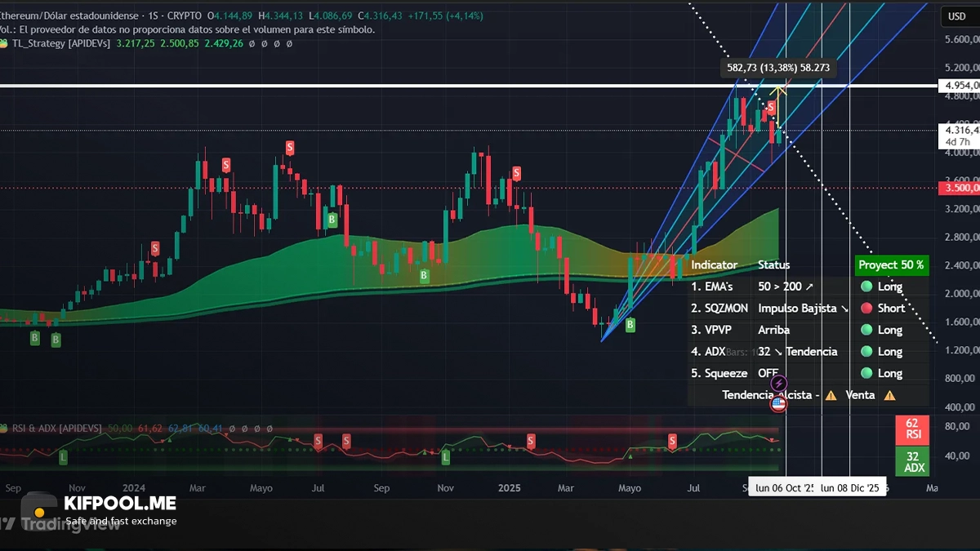Open the USD currency selector

[x=955, y=16]
